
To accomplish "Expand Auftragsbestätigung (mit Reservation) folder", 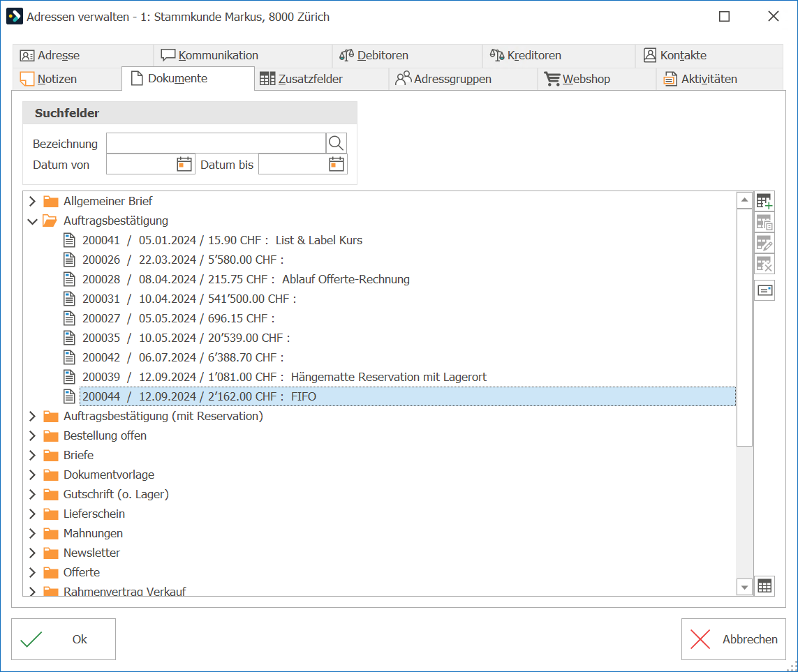I will (x=33, y=416).
